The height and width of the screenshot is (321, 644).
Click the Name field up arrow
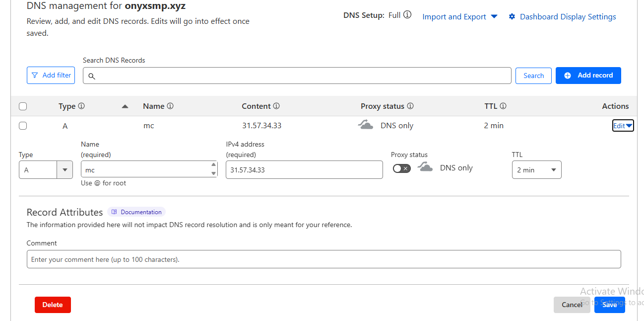(214, 165)
